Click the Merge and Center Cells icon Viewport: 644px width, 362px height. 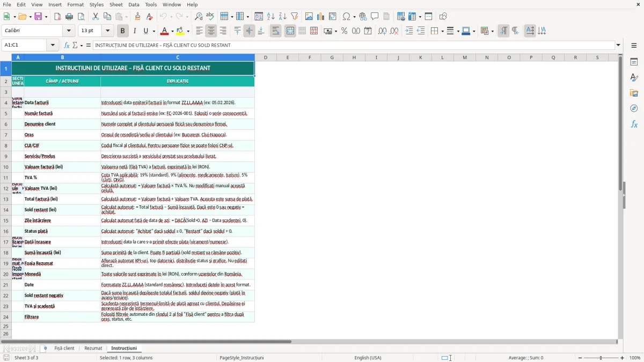(x=290, y=31)
